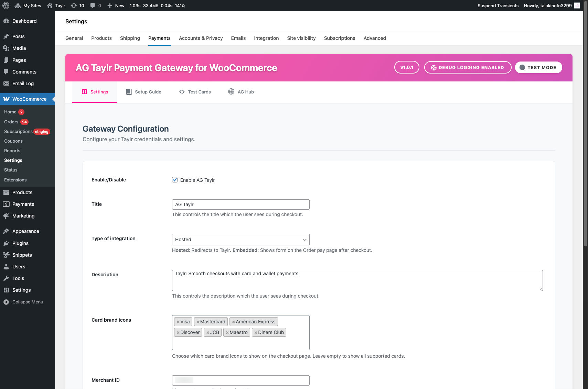
Task: Click the WordPress Settings sliders icon
Action: [6, 290]
